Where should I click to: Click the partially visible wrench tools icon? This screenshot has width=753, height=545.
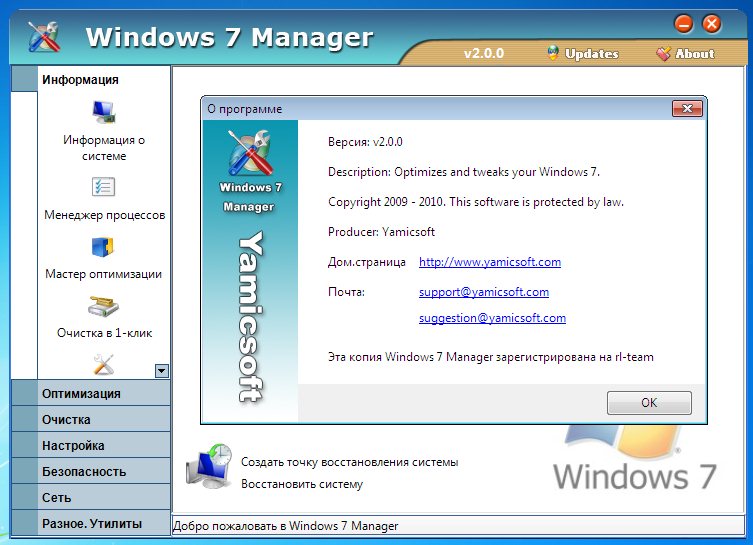tap(104, 364)
